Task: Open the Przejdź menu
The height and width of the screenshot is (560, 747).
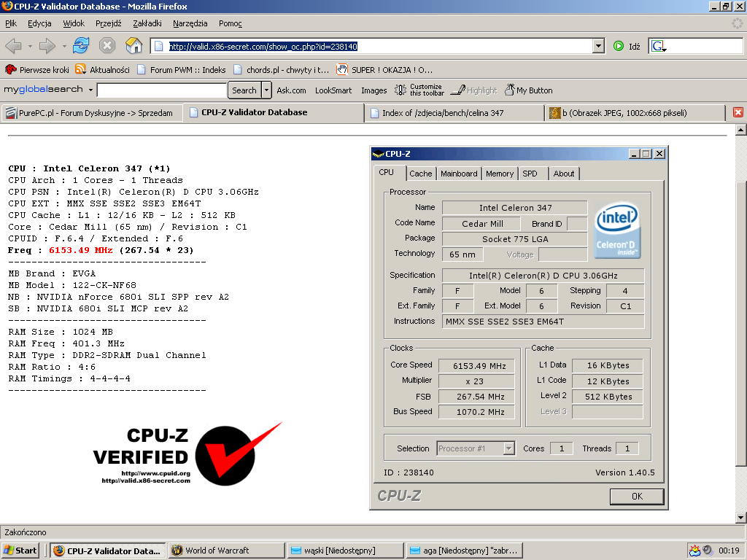Action: 109,23
